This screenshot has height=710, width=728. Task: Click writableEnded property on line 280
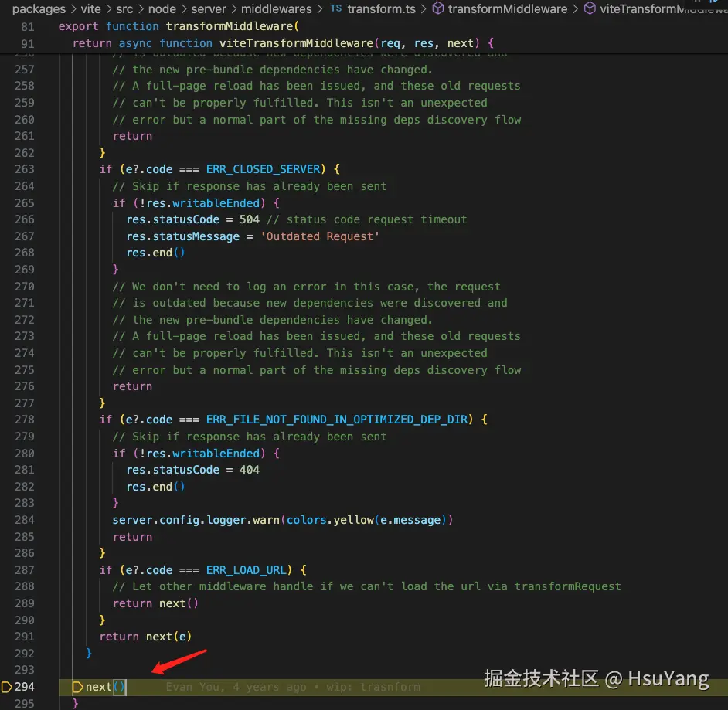(x=216, y=454)
